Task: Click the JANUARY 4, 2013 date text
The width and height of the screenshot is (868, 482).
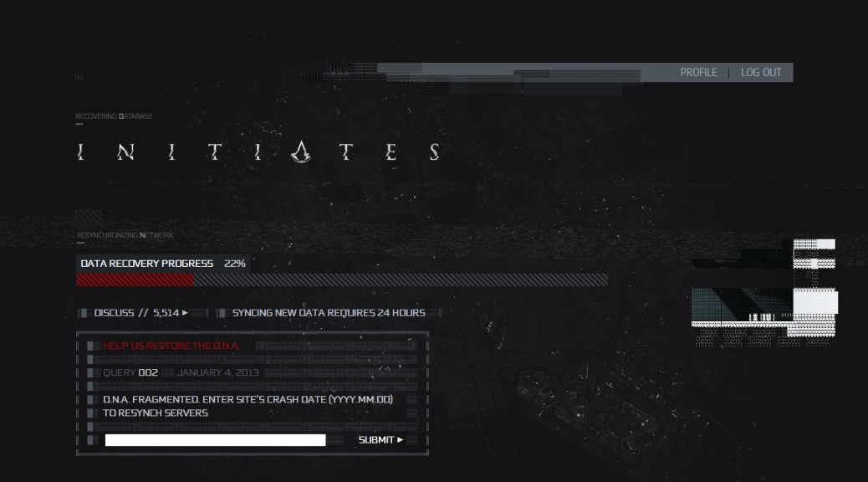Action: (x=217, y=372)
